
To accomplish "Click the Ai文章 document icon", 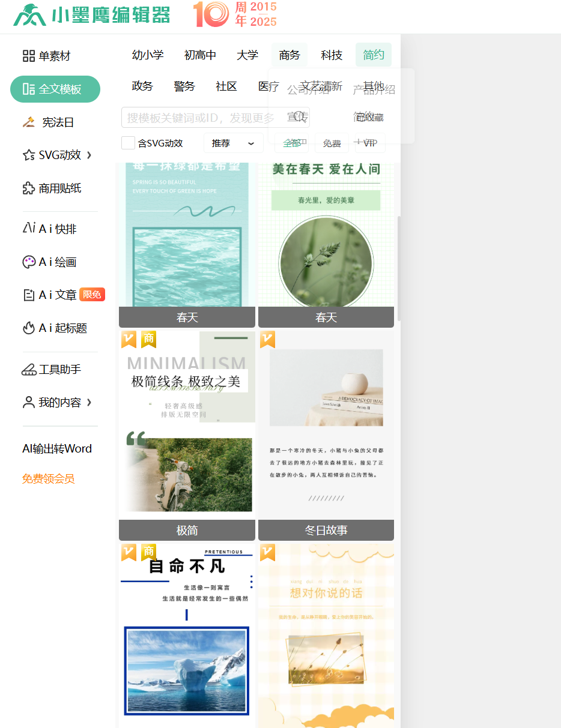I will pyautogui.click(x=28, y=295).
